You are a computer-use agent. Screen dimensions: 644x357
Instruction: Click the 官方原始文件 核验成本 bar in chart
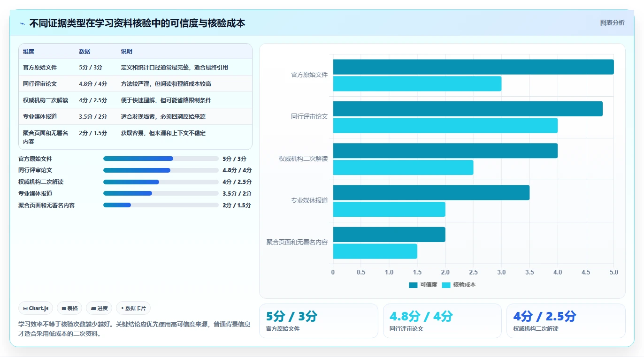tap(417, 84)
